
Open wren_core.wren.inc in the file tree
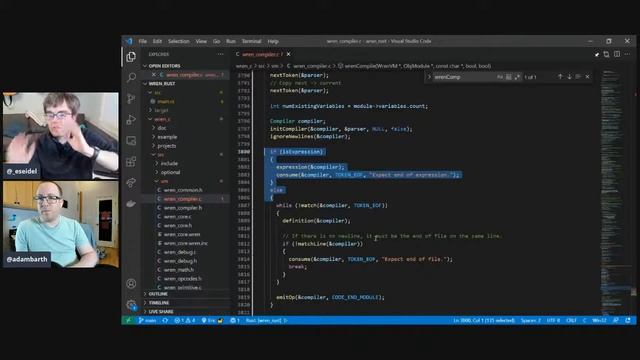point(186,243)
